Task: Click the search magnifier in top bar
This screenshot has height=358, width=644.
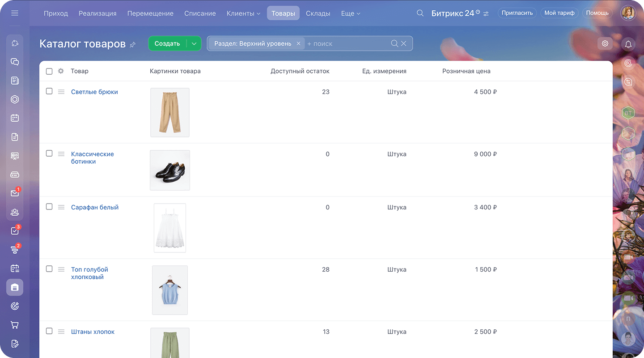Action: click(x=420, y=13)
